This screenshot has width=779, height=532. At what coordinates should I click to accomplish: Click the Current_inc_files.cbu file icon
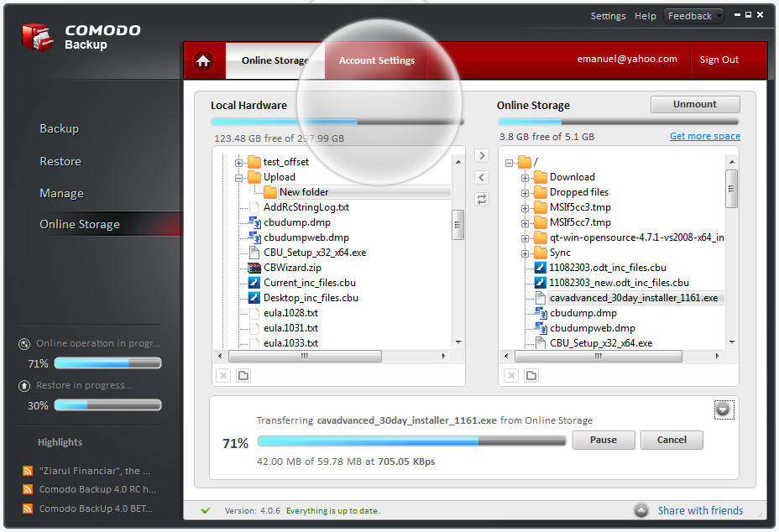[x=254, y=283]
